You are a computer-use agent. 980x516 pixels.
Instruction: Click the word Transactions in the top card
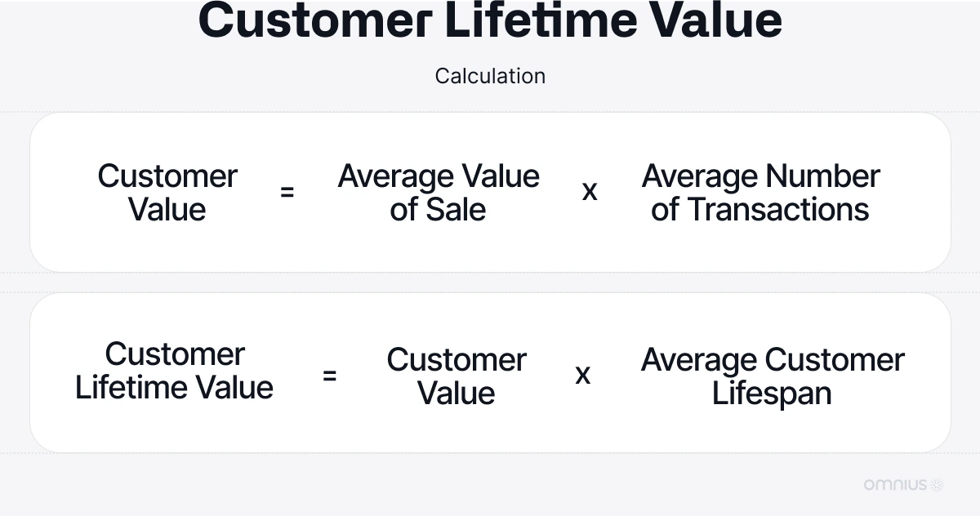click(778, 210)
